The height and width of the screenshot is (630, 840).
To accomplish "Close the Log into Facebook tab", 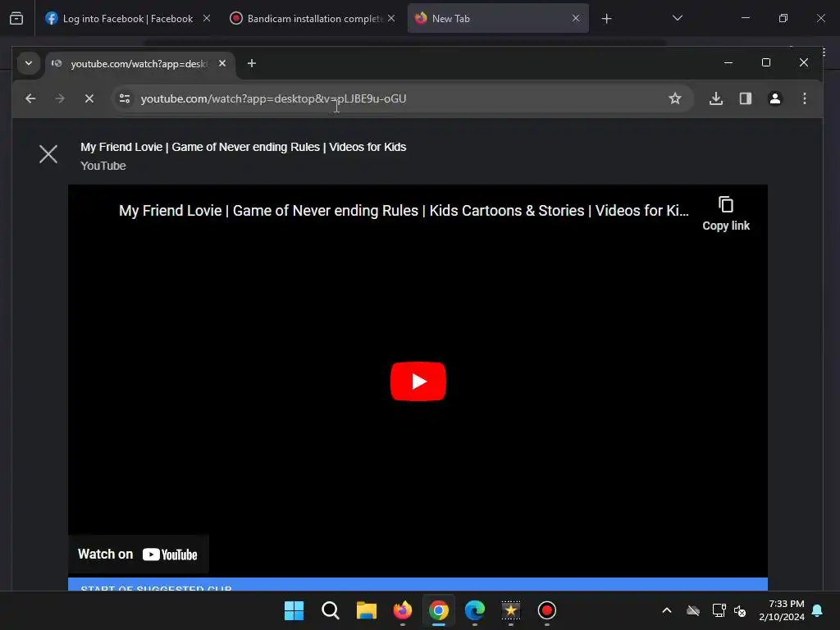I will coord(207,18).
